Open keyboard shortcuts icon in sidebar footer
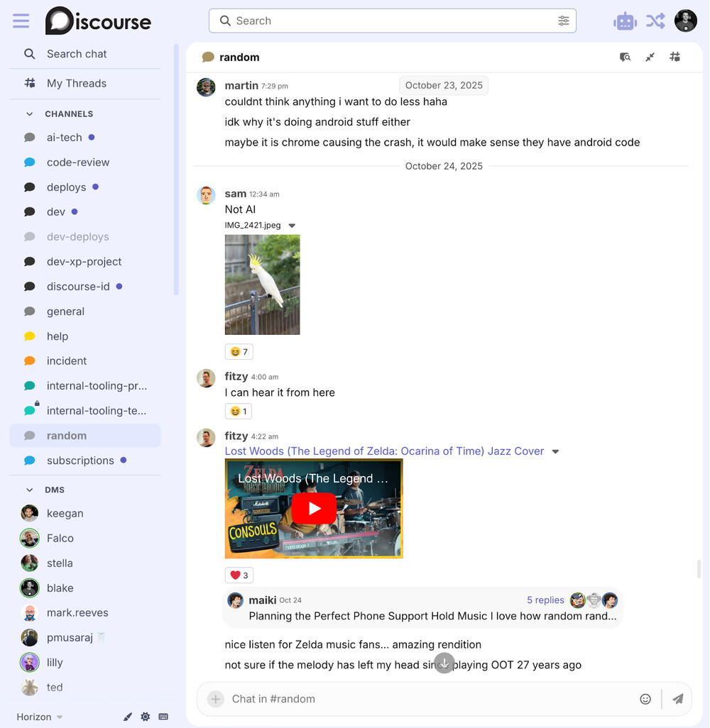 tap(163, 717)
